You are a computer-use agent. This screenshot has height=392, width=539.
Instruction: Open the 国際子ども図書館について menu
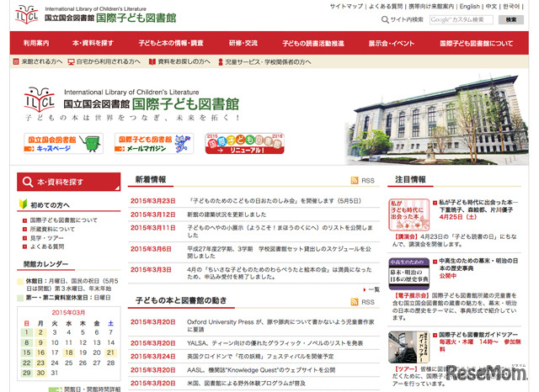[477, 43]
